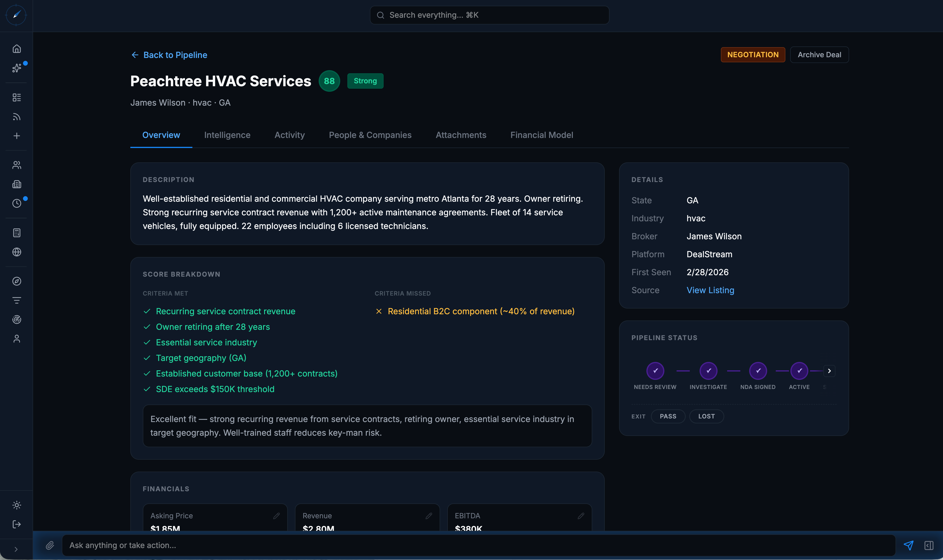Click the attachment paperclip in the chat bar
943x560 pixels.
[50, 545]
